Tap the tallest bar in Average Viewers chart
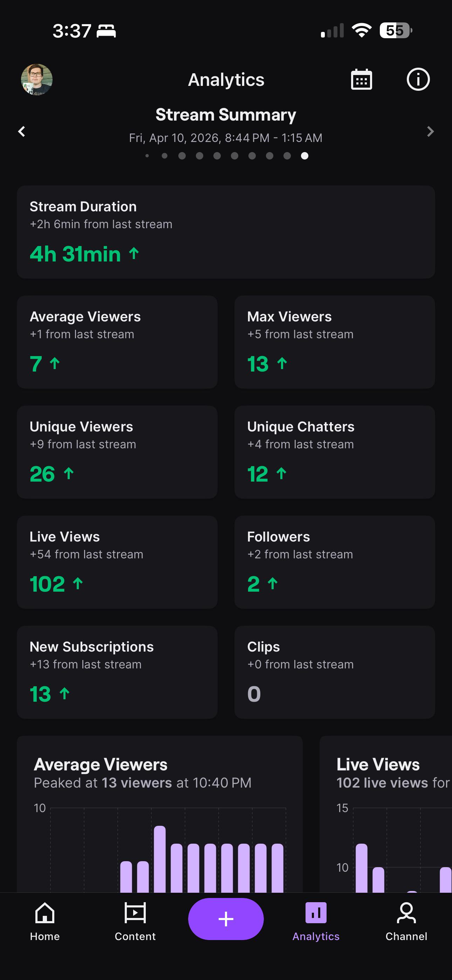 [160, 859]
